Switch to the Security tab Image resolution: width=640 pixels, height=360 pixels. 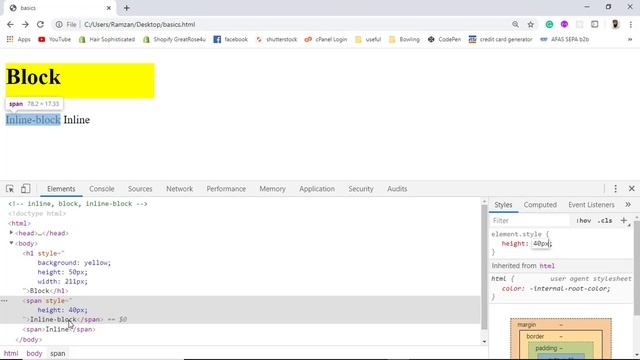point(361,189)
